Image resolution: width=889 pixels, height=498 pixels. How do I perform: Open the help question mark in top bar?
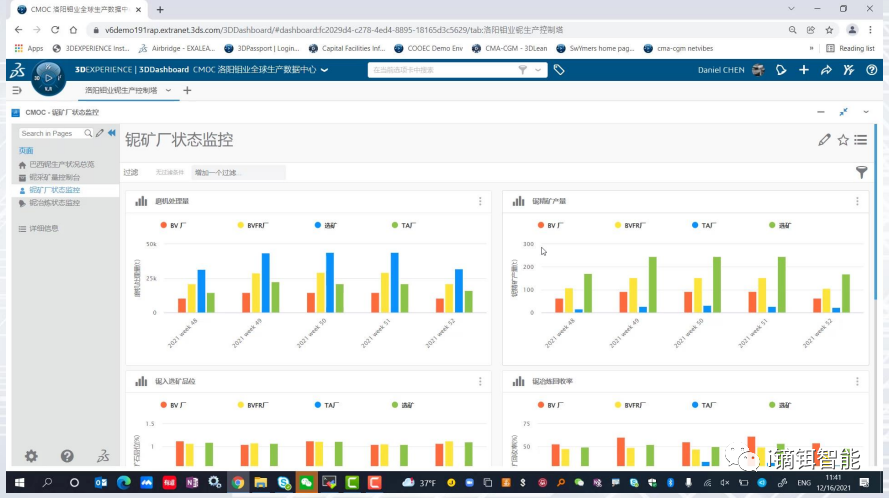click(872, 70)
